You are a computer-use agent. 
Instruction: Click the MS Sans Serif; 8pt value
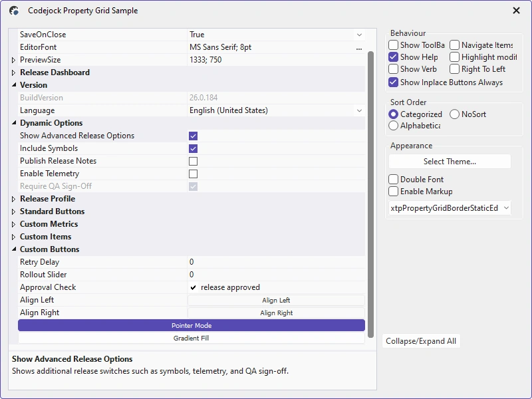click(220, 47)
